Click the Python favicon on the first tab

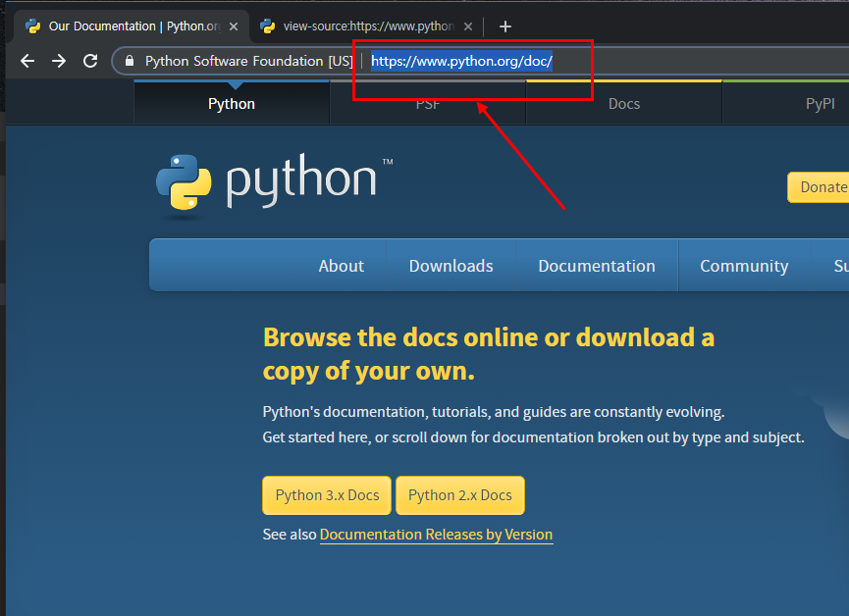pyautogui.click(x=33, y=26)
